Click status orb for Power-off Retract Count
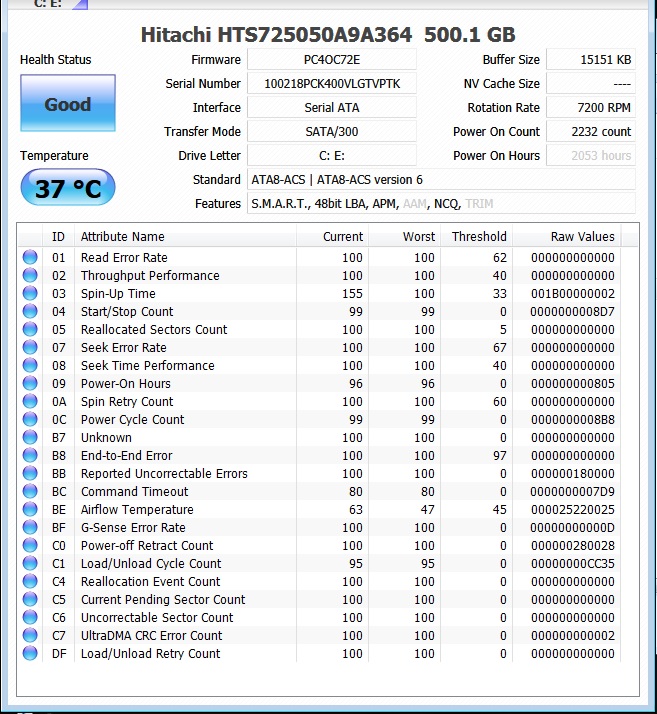This screenshot has width=657, height=714. [x=30, y=545]
